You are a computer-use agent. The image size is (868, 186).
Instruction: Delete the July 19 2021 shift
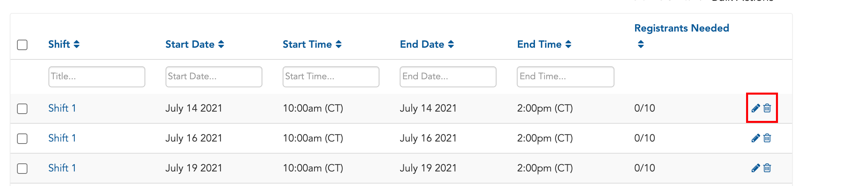(x=767, y=168)
